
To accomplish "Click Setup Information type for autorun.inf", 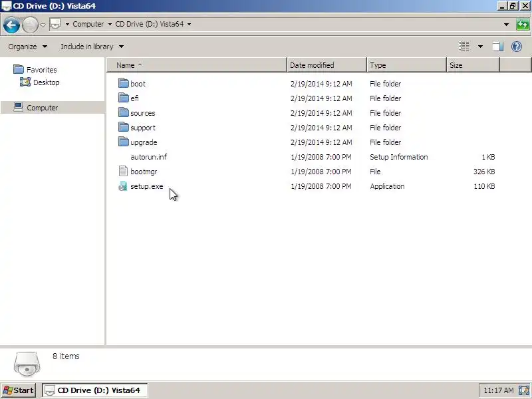I will [x=398, y=157].
